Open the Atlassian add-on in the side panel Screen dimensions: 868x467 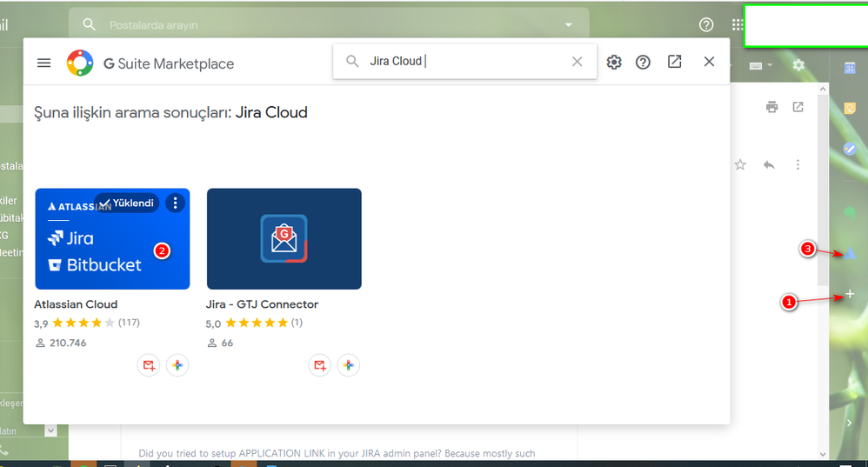851,254
